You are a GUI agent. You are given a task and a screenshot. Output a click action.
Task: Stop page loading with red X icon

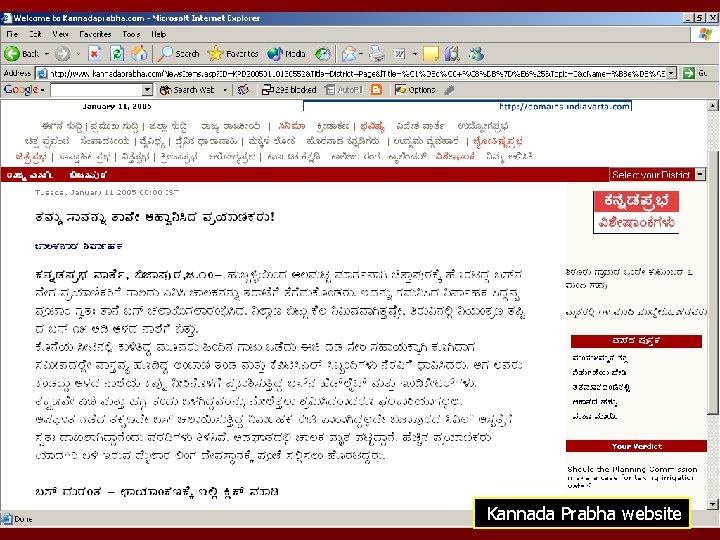click(95, 54)
